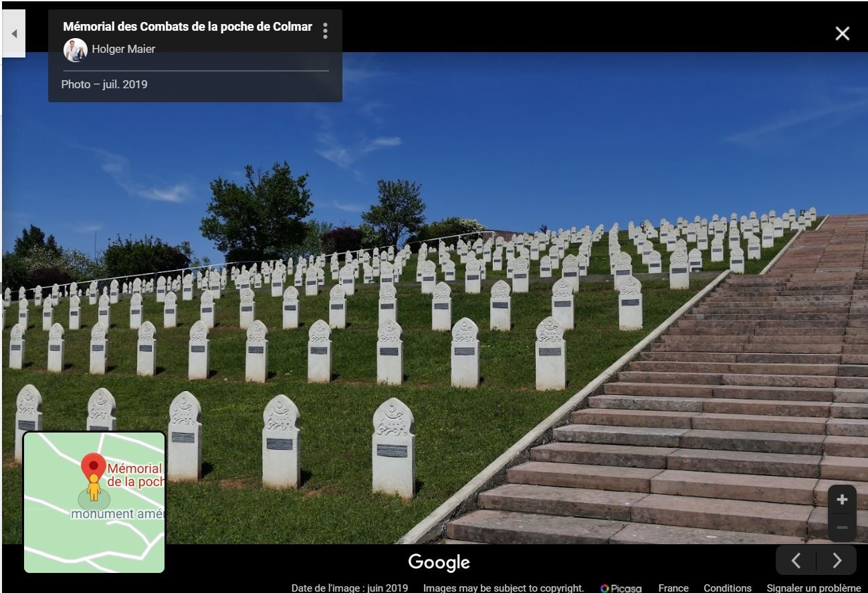Click the Picasa logo
Screen dimensions: 868x593
621,588
